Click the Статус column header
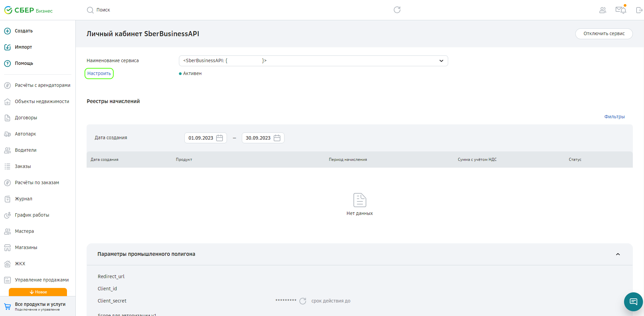 click(x=575, y=160)
